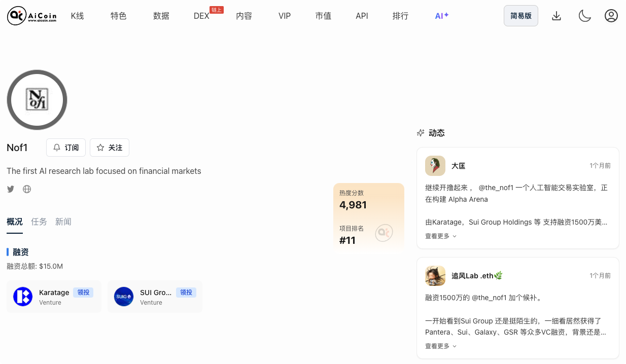Select the 概况 overview tab
The height and width of the screenshot is (364, 626).
coord(15,222)
